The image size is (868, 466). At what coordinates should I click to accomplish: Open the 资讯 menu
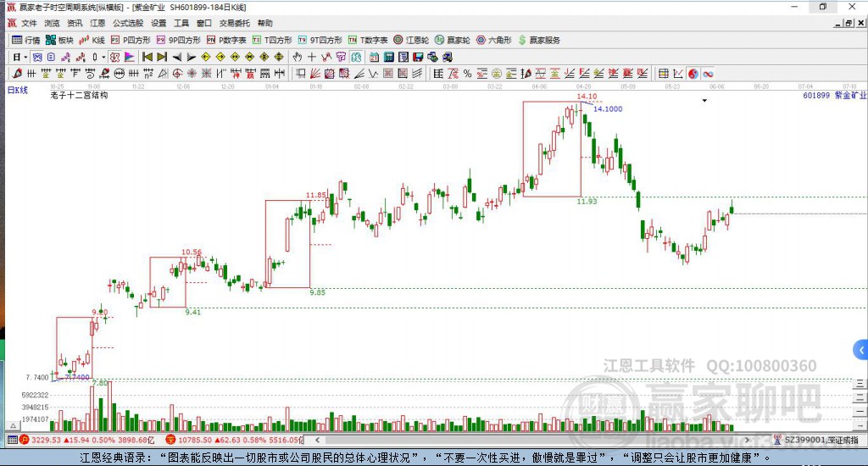pyautogui.click(x=75, y=23)
